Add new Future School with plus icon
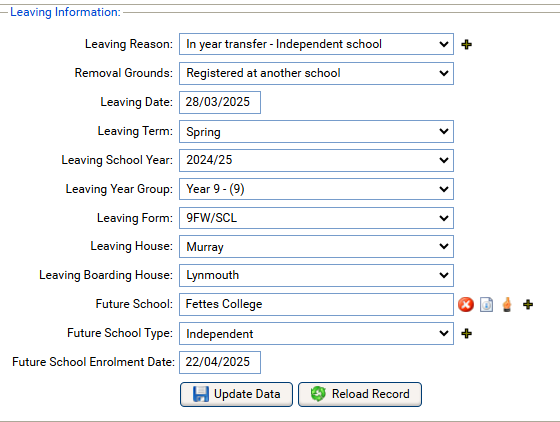Screen dimensions: 560x422 (528, 305)
